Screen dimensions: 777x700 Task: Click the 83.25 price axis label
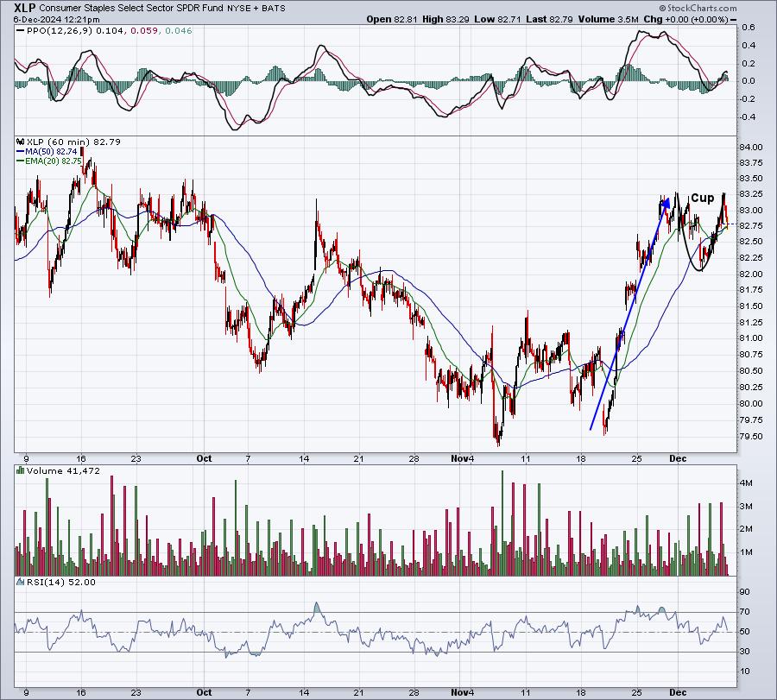(x=751, y=194)
